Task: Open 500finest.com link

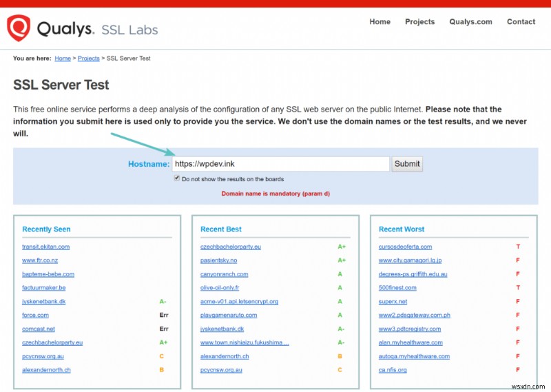Action: click(397, 288)
